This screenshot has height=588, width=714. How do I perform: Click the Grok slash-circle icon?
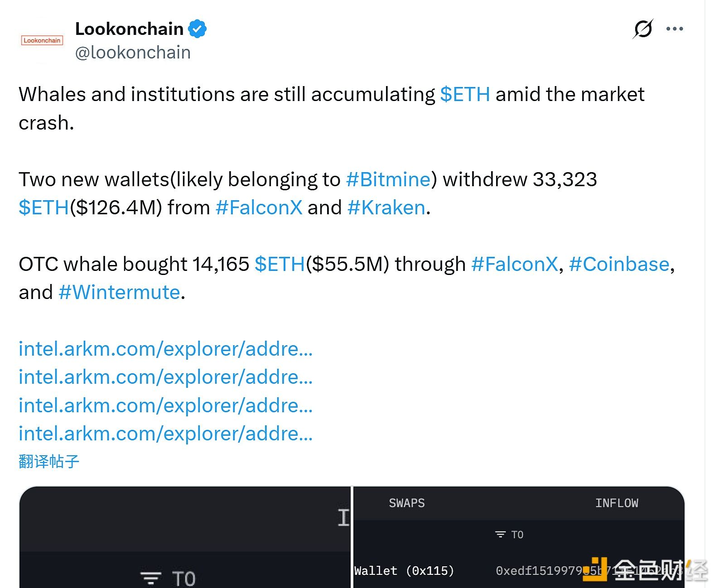pyautogui.click(x=643, y=29)
